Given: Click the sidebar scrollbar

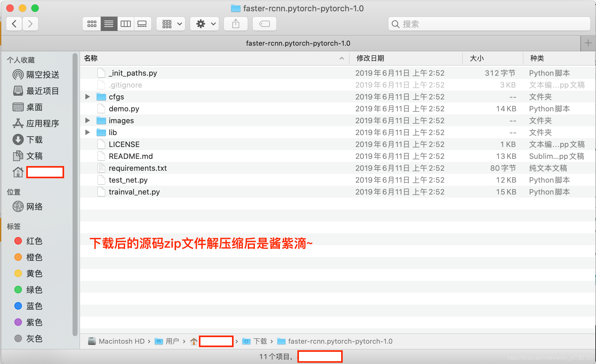Looking at the screenshot, I should pyautogui.click(x=75, y=194).
